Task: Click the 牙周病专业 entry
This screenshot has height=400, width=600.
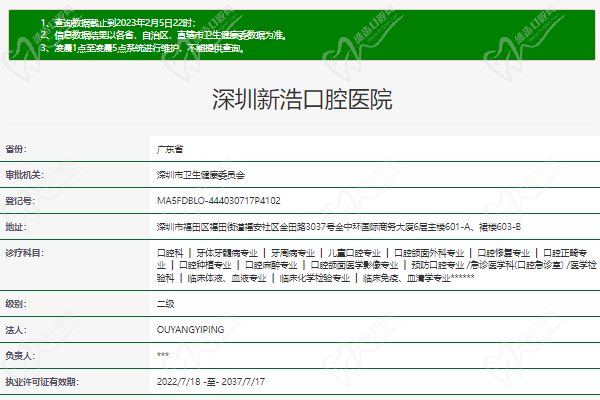Action: tap(293, 253)
